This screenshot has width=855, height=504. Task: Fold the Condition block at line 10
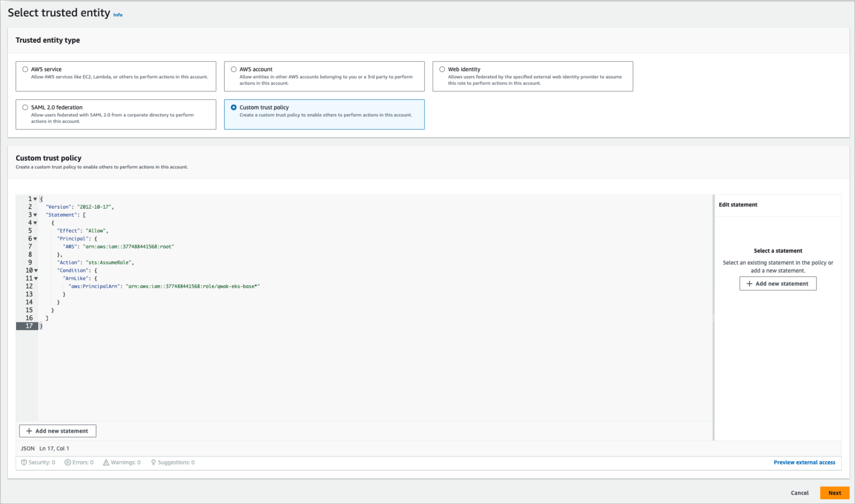pyautogui.click(x=36, y=270)
